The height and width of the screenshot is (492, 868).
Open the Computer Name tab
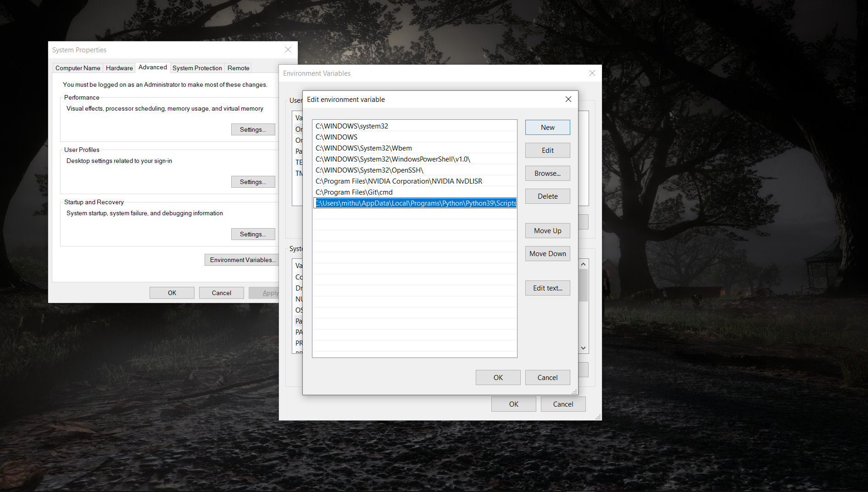[x=78, y=68]
